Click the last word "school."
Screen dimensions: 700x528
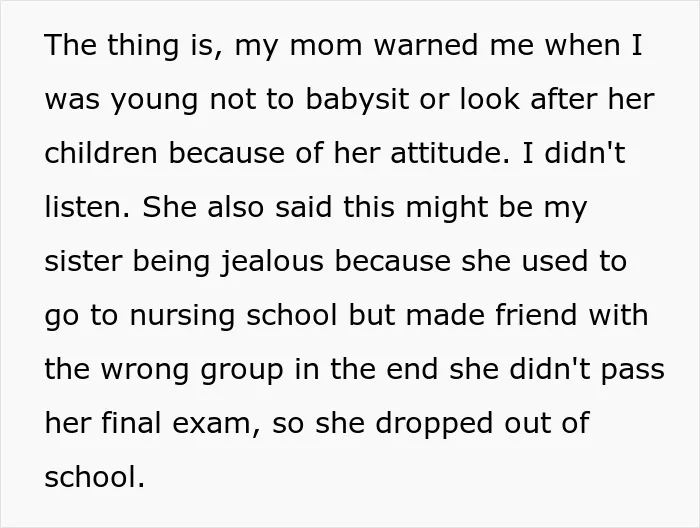tap(95, 477)
